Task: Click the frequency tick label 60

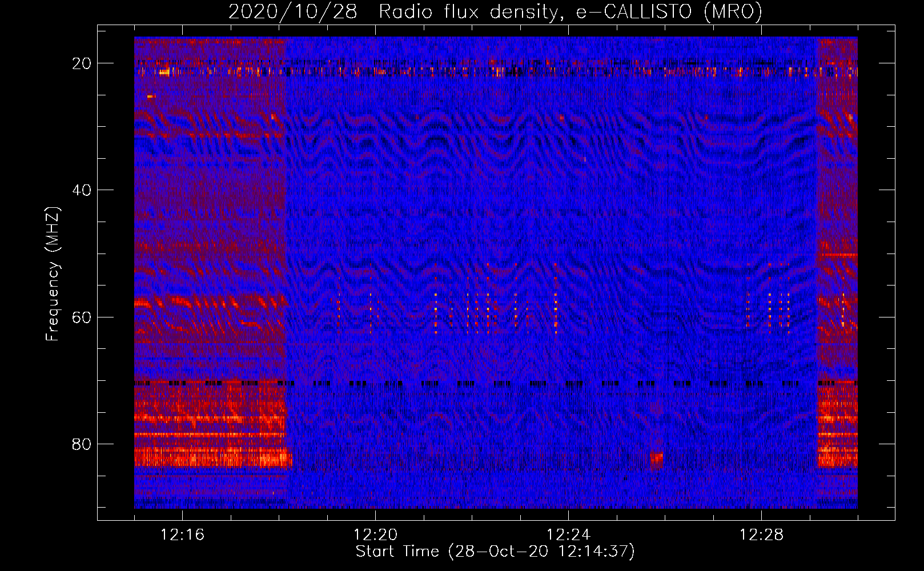Action: [82, 317]
